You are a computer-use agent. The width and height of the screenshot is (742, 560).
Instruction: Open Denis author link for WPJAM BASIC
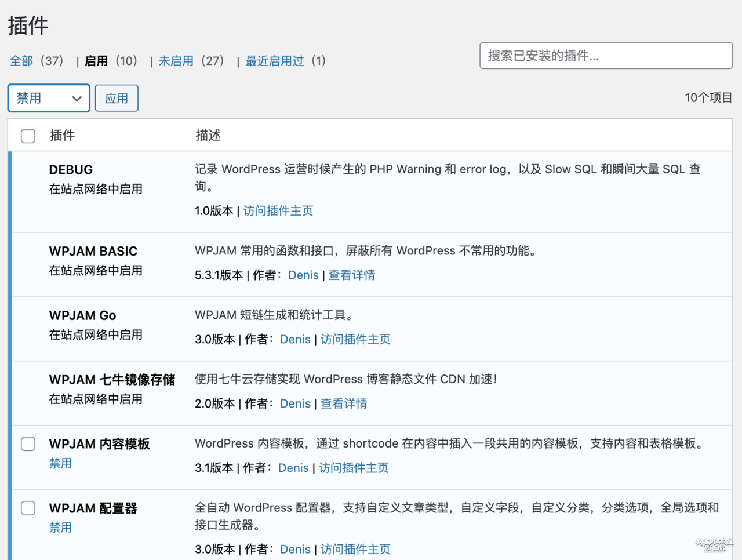click(303, 275)
